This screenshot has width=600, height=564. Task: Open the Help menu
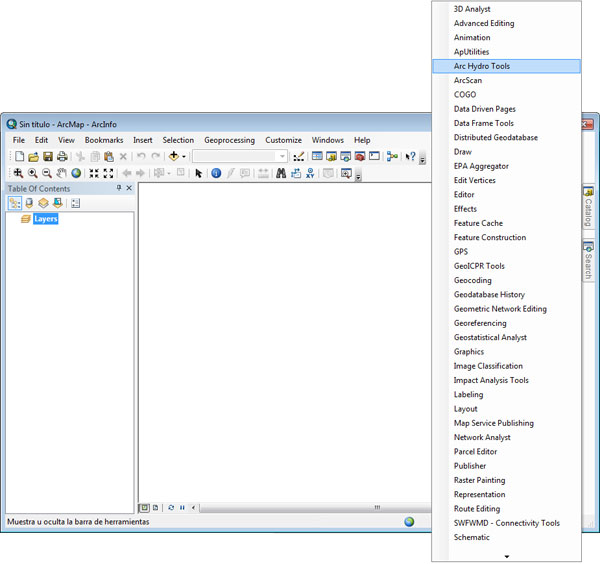click(362, 140)
